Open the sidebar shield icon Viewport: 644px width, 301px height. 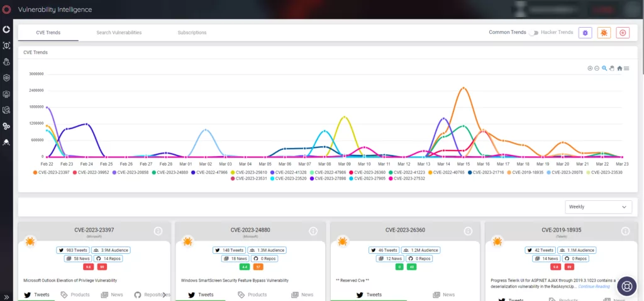tap(6, 77)
